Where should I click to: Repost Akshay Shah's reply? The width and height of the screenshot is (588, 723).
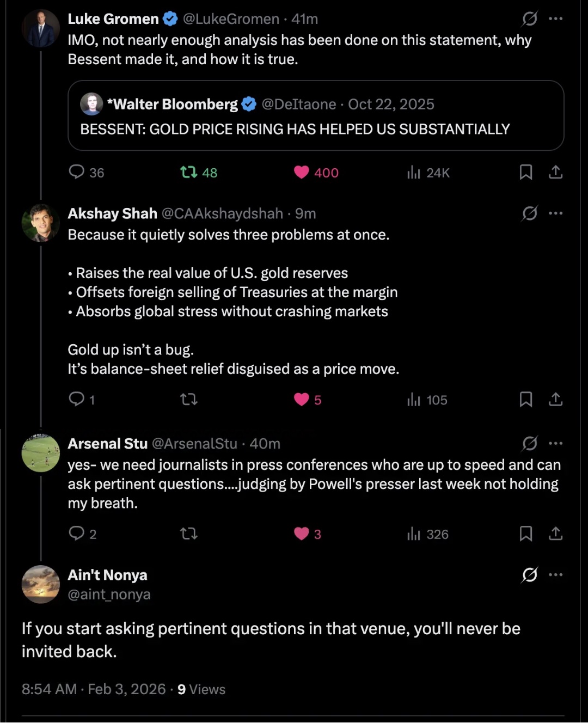pos(189,400)
